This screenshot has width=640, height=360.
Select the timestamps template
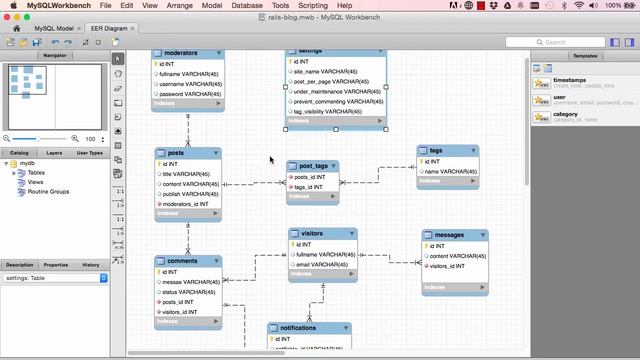point(585,83)
